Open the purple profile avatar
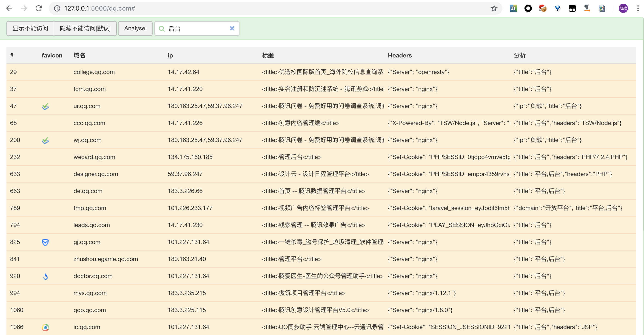This screenshot has height=335, width=644. click(623, 9)
